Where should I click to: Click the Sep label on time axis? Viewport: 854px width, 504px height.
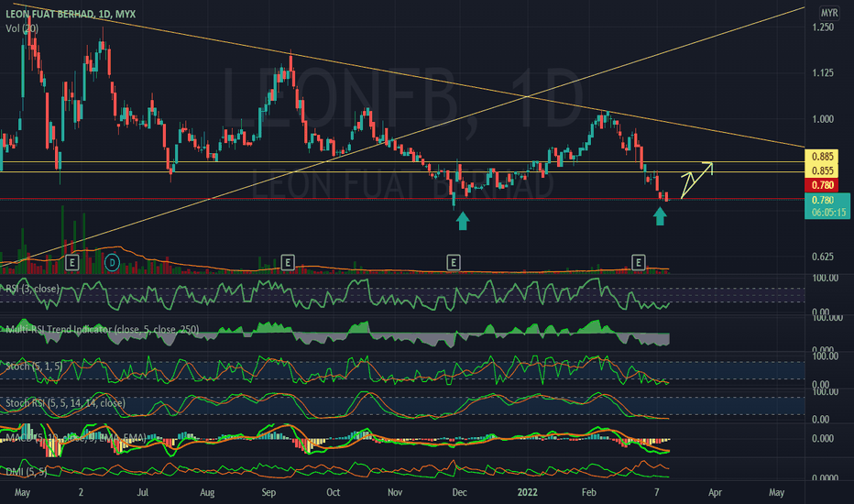pyautogui.click(x=268, y=493)
